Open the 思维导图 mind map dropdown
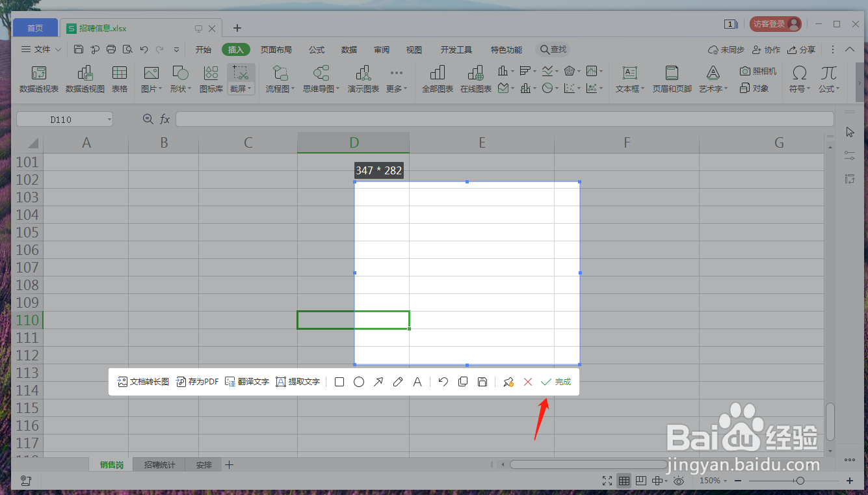Viewport: 868px width, 495px height. click(321, 88)
